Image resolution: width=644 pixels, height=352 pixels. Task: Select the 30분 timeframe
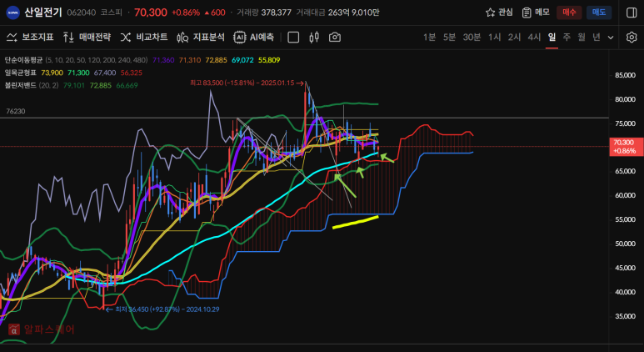click(472, 38)
